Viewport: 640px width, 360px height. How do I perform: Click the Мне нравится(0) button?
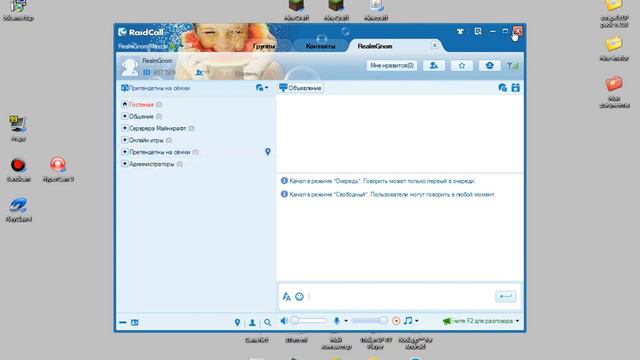(x=391, y=65)
